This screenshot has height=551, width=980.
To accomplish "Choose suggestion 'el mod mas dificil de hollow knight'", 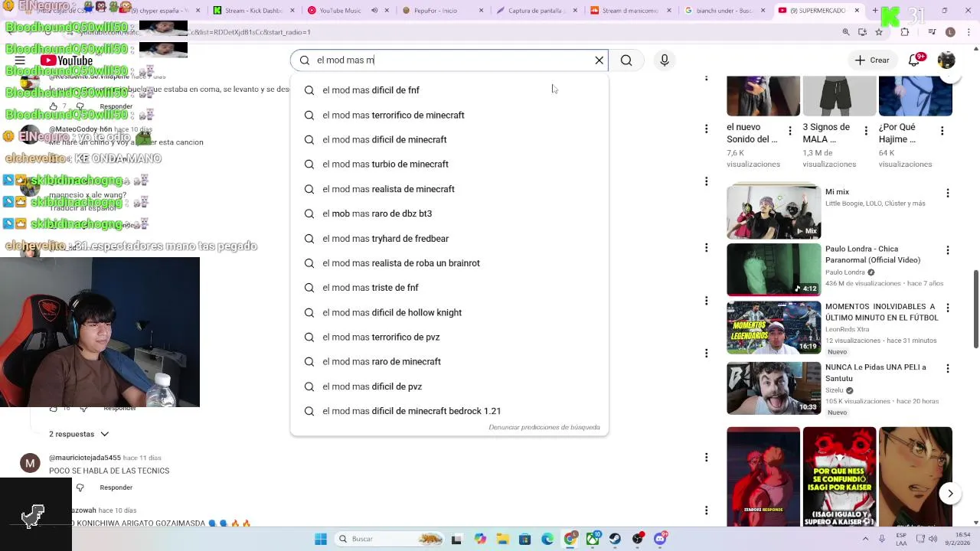I will coord(449,312).
